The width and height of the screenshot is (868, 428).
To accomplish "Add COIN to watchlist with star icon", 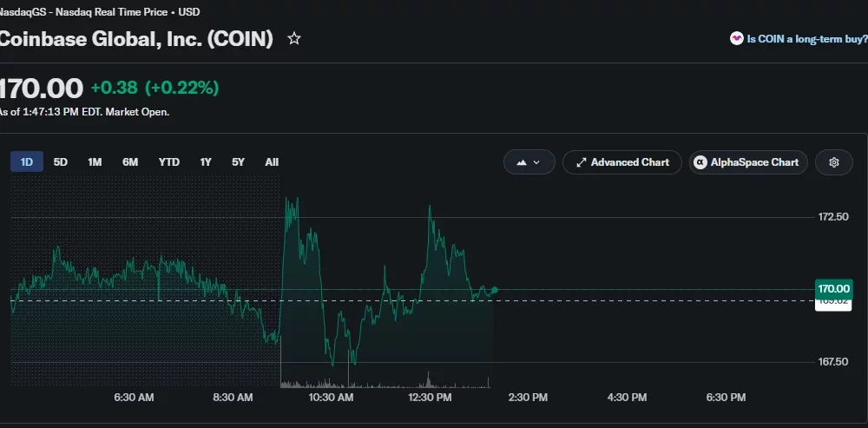I will (x=294, y=39).
